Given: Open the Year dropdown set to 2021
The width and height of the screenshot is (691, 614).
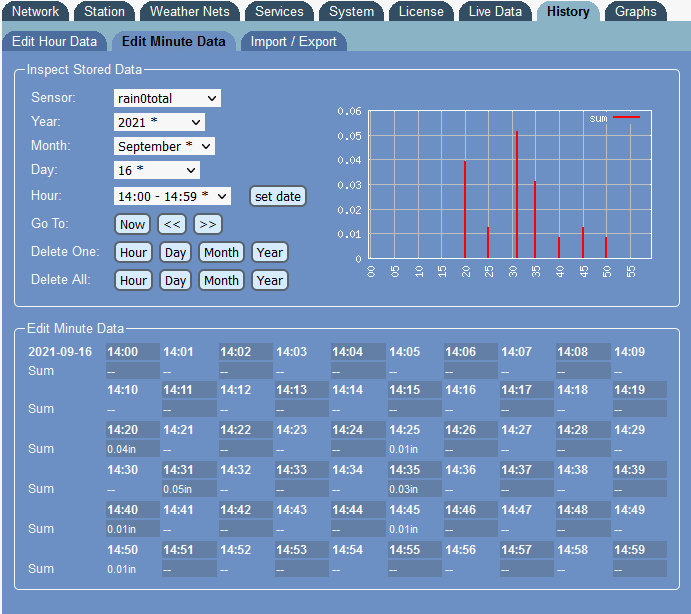Looking at the screenshot, I should [x=159, y=122].
